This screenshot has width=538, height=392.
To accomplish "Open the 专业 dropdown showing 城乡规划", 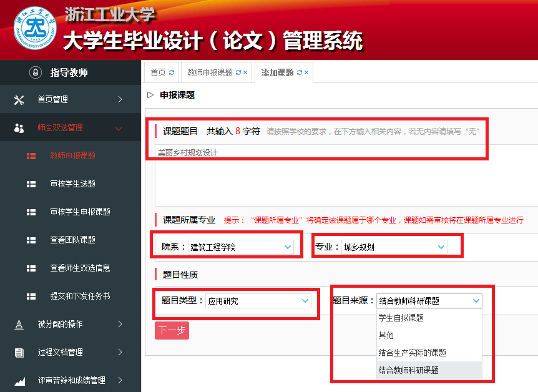I will pos(394,247).
